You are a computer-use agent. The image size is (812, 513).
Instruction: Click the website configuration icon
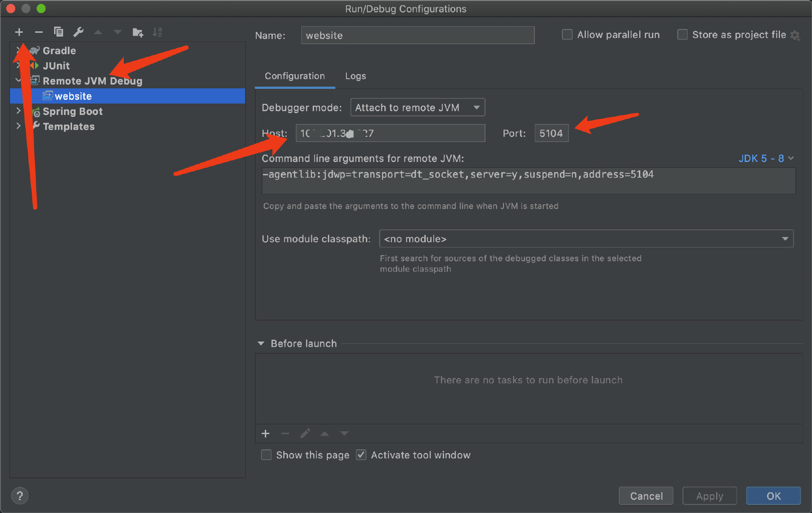tap(47, 96)
